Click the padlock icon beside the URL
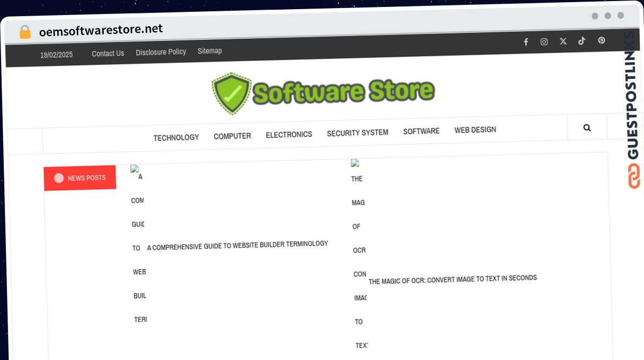 click(x=25, y=32)
